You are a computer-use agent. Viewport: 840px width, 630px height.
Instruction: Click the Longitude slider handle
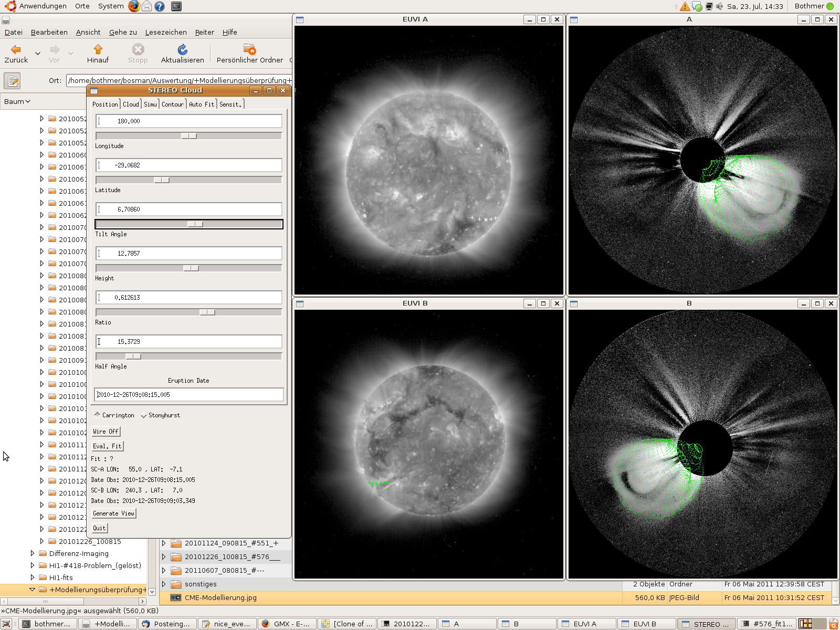tap(189, 136)
